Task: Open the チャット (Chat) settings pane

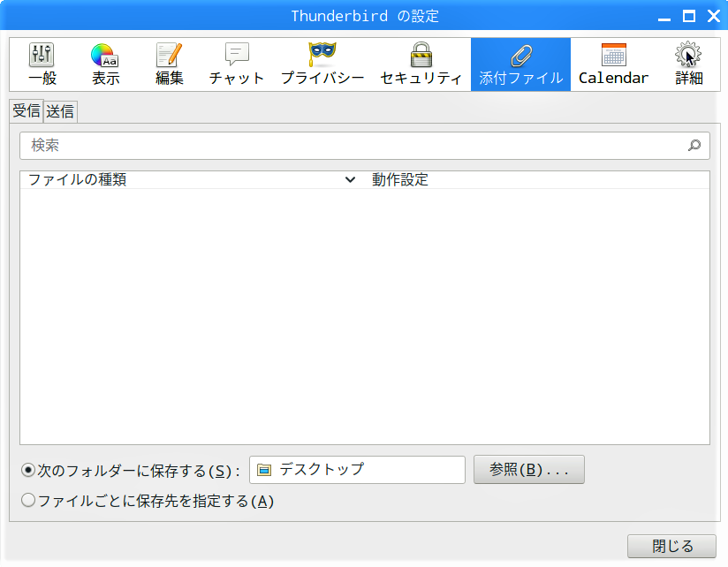Action: (x=236, y=64)
